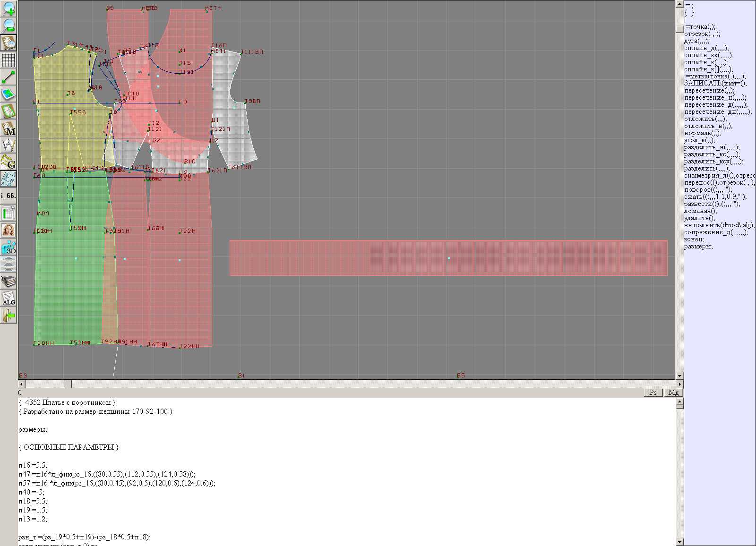Click the stacked books library icon
756x546 pixels.
[9, 282]
